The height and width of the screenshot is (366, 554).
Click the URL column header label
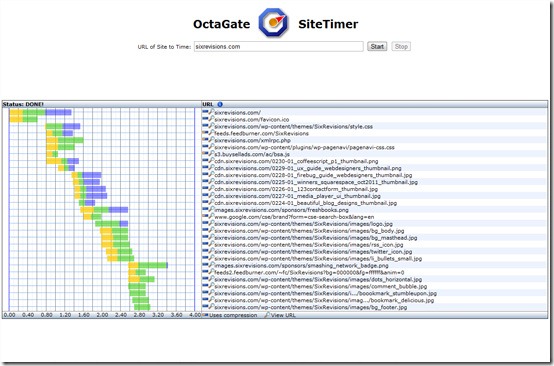208,104
